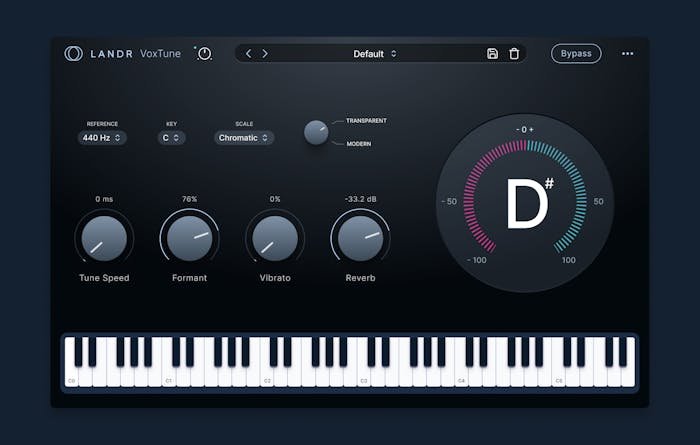Screen dimensions: 700x445
Task: Click the D# note in the tuner display
Action: tap(529, 203)
